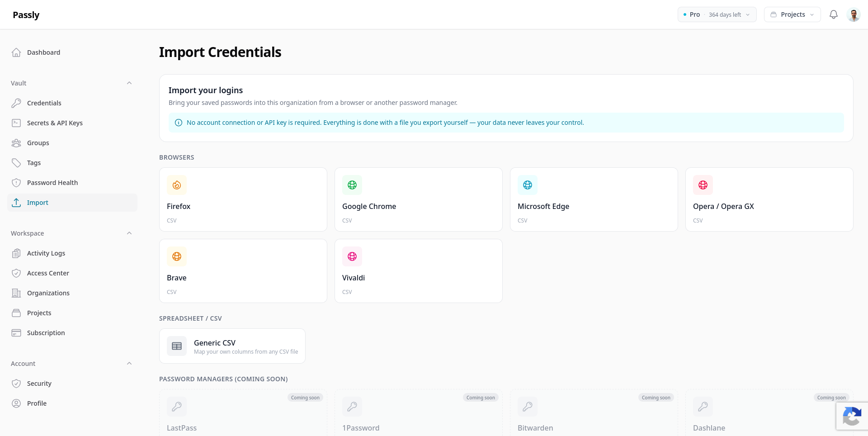Click the red Opera globe icon
The image size is (868, 436).
703,185
